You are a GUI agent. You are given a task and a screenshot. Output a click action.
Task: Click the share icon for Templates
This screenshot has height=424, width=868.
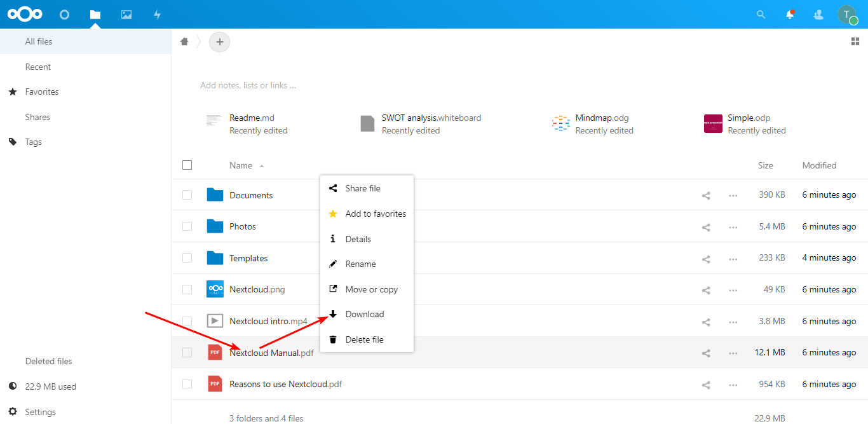[x=705, y=259]
